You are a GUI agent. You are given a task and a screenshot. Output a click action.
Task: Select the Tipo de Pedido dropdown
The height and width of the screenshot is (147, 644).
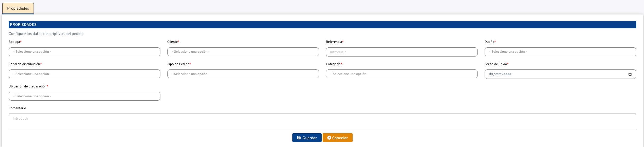tap(243, 74)
